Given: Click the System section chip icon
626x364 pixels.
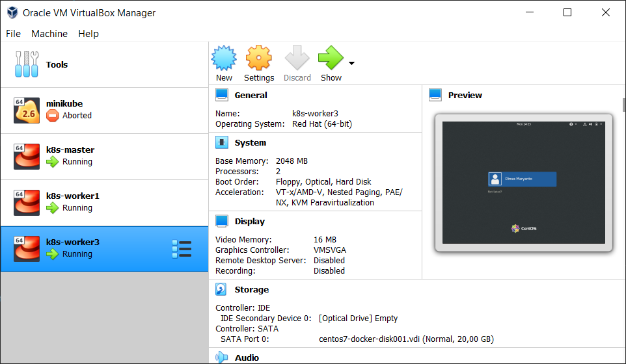Looking at the screenshot, I should pyautogui.click(x=222, y=142).
